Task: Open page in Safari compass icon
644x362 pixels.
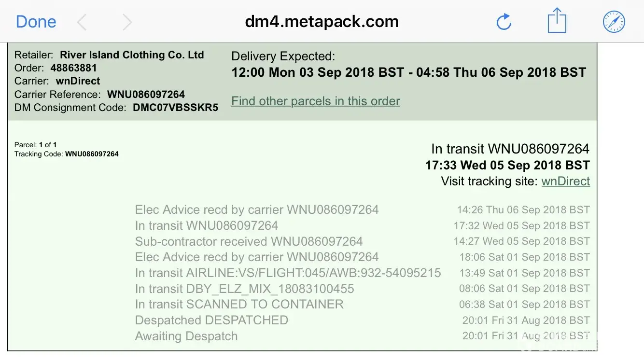Action: (614, 22)
